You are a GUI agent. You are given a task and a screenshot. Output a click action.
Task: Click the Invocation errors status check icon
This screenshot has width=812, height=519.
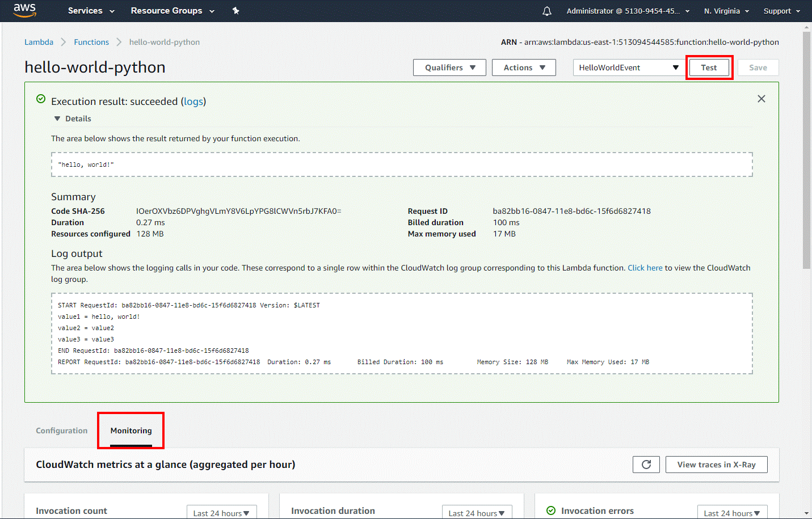click(551, 510)
